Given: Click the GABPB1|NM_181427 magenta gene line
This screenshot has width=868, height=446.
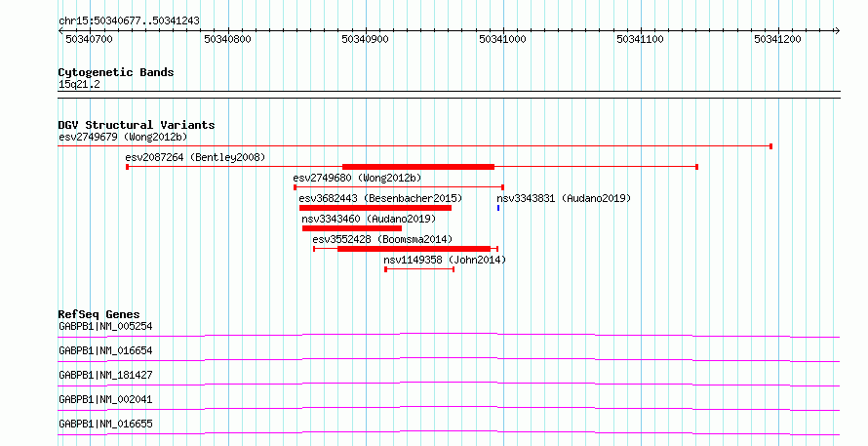Looking at the screenshot, I should [449, 384].
